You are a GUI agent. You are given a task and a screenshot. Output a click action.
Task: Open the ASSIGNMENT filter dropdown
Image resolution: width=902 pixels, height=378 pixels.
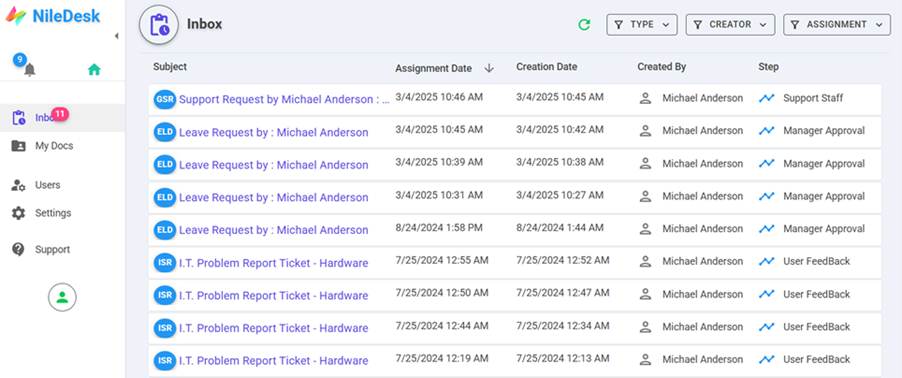click(837, 25)
